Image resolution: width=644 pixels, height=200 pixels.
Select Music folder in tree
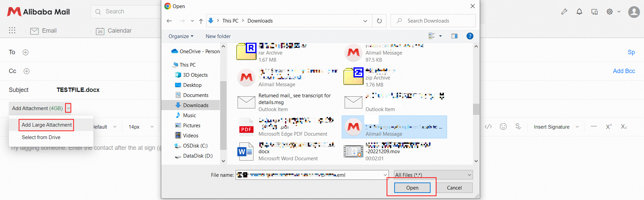click(185, 115)
